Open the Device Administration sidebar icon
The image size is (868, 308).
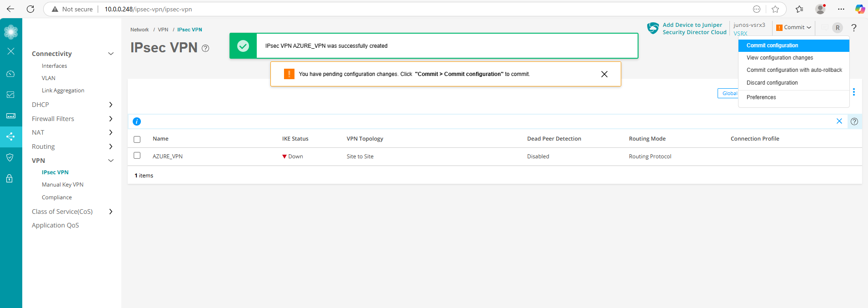click(11, 116)
